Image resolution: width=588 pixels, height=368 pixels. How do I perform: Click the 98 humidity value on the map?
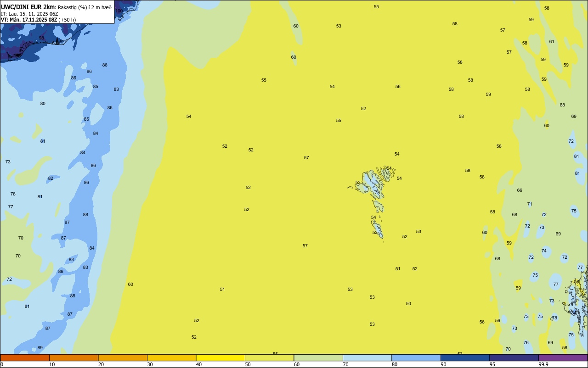tap(41, 38)
